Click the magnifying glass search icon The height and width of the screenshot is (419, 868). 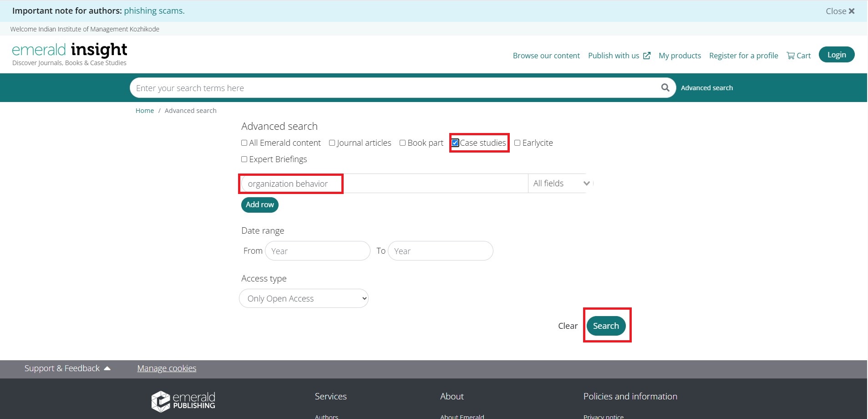(665, 87)
